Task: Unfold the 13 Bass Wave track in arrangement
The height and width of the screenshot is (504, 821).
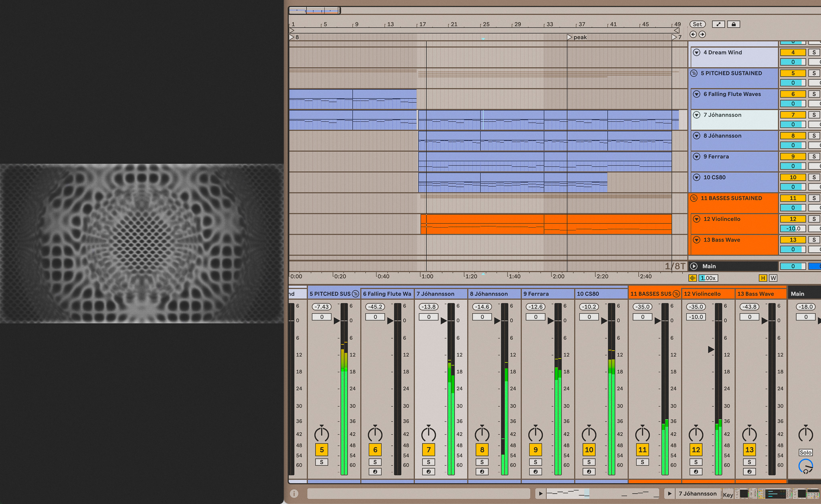Action: click(x=697, y=240)
